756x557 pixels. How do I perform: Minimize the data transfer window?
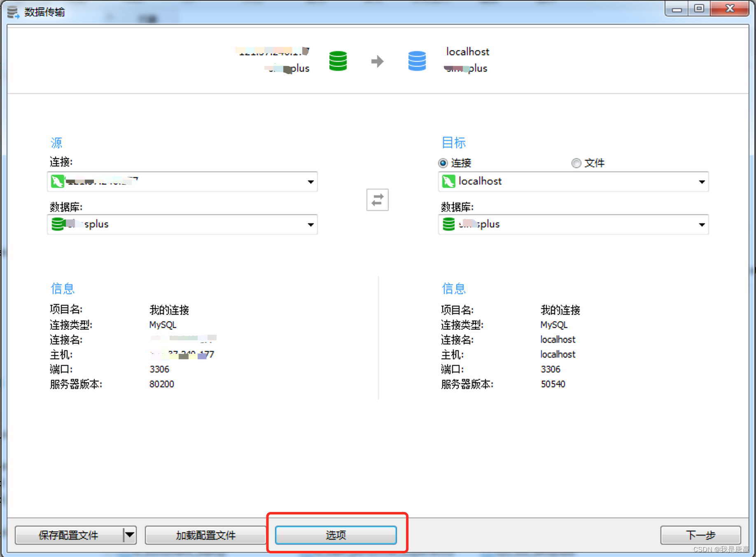677,9
